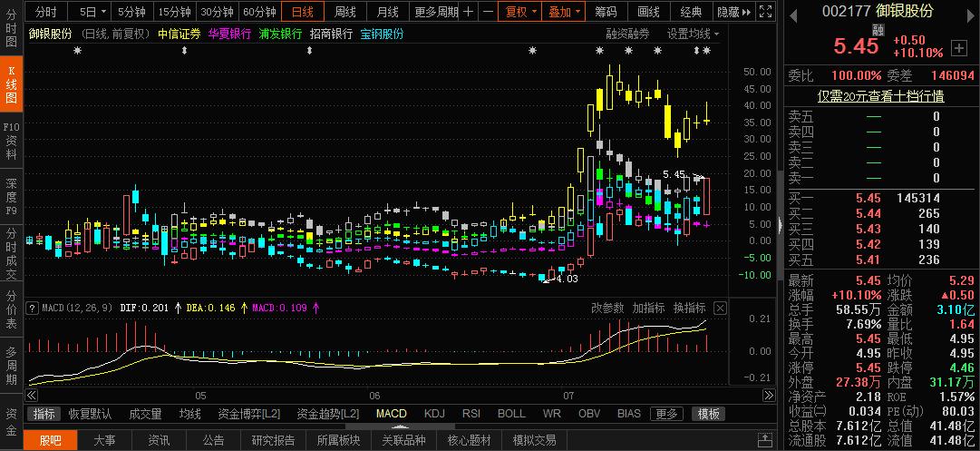Screen dimensions: 980x451
Task: Go to next stock arrow
Action: pyautogui.click(x=970, y=17)
